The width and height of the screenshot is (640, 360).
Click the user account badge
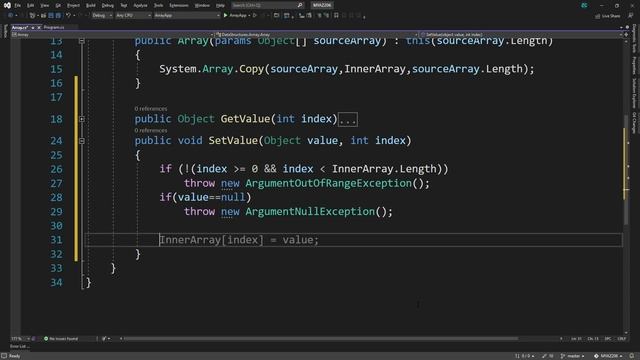(x=584, y=5)
